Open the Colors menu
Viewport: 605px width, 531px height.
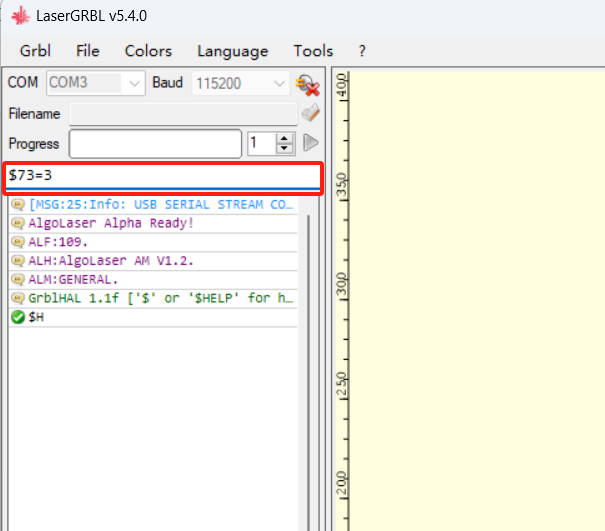coord(148,51)
